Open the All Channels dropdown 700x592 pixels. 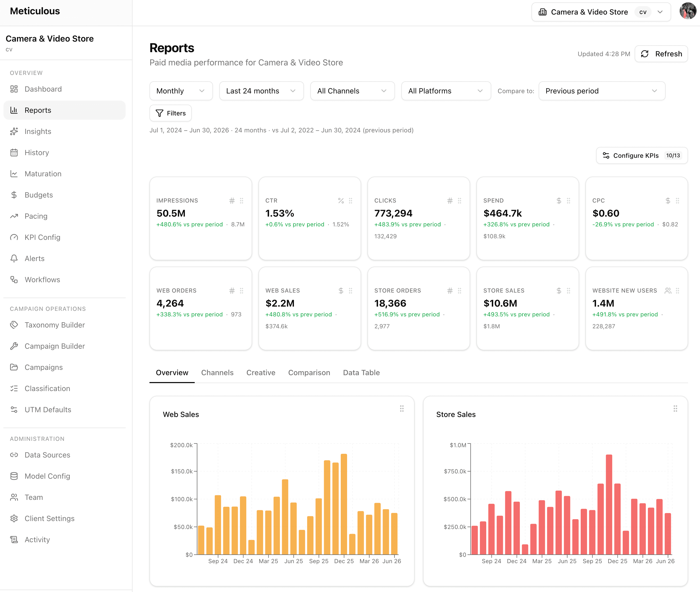click(x=352, y=91)
